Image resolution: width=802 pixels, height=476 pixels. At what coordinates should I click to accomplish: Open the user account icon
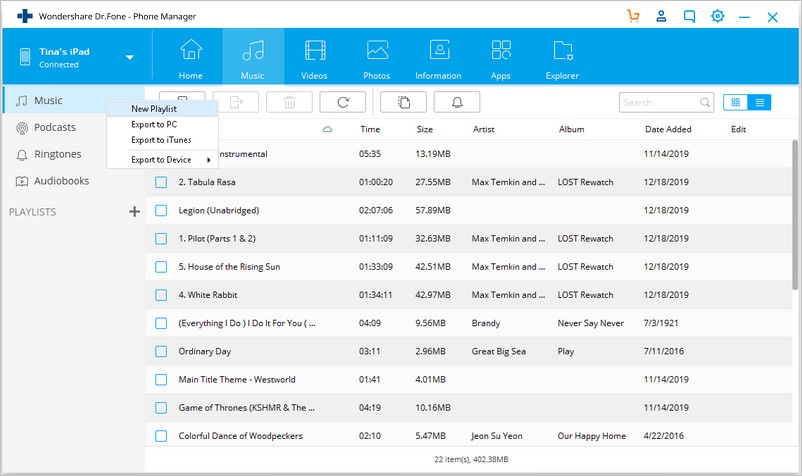pos(661,16)
